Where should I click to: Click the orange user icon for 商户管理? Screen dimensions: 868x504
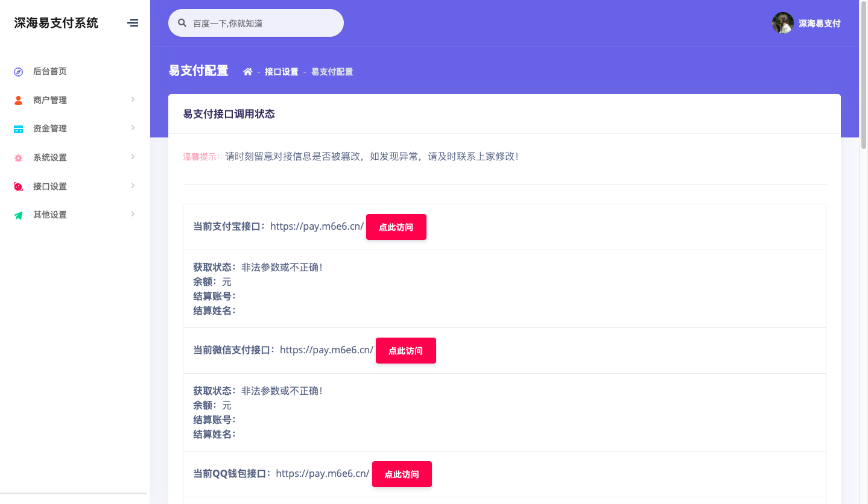click(18, 100)
